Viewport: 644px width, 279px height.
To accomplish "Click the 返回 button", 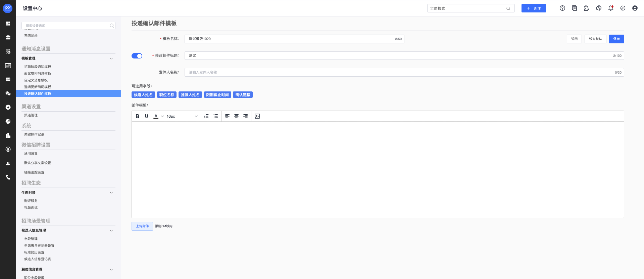I will (x=575, y=39).
